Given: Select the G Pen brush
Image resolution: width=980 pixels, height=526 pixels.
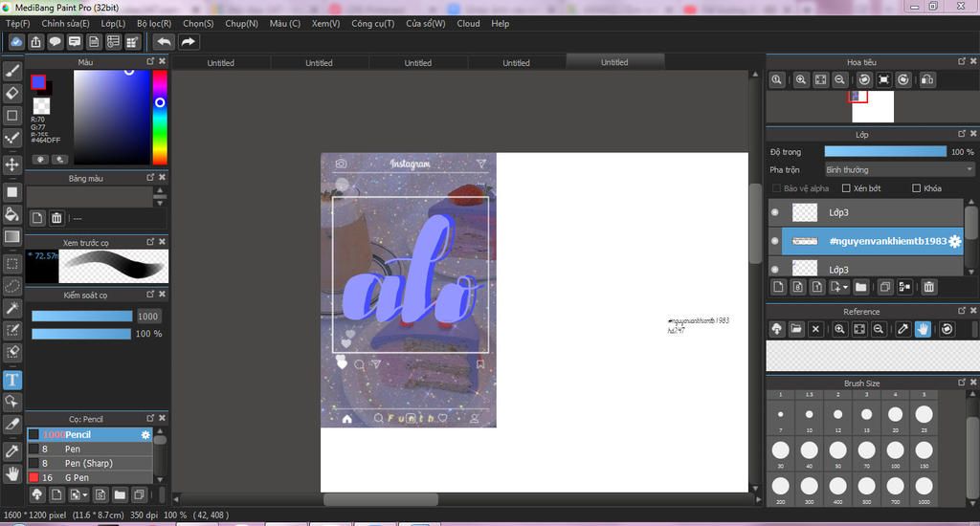Looking at the screenshot, I should click(x=90, y=478).
